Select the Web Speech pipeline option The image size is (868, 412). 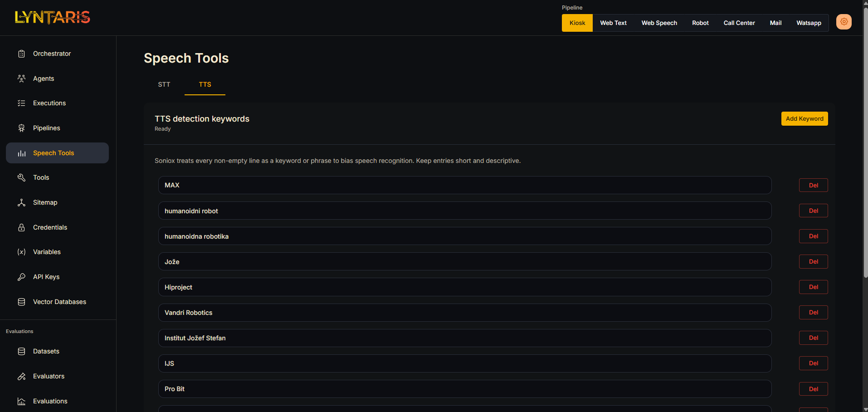point(659,23)
